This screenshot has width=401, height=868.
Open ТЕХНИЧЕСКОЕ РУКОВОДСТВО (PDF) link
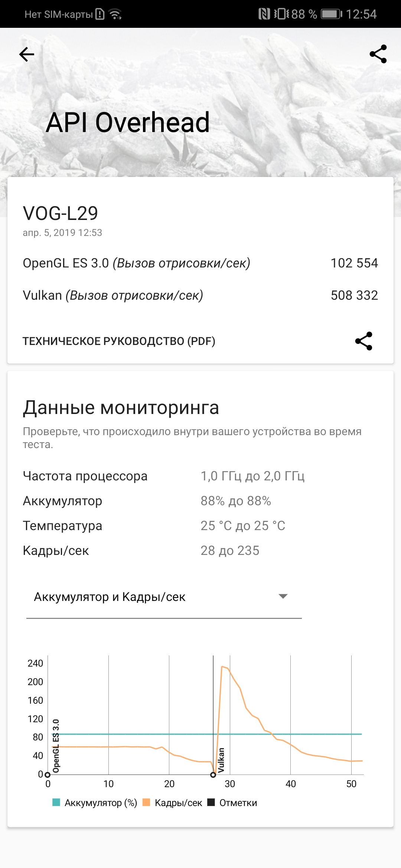(x=119, y=341)
